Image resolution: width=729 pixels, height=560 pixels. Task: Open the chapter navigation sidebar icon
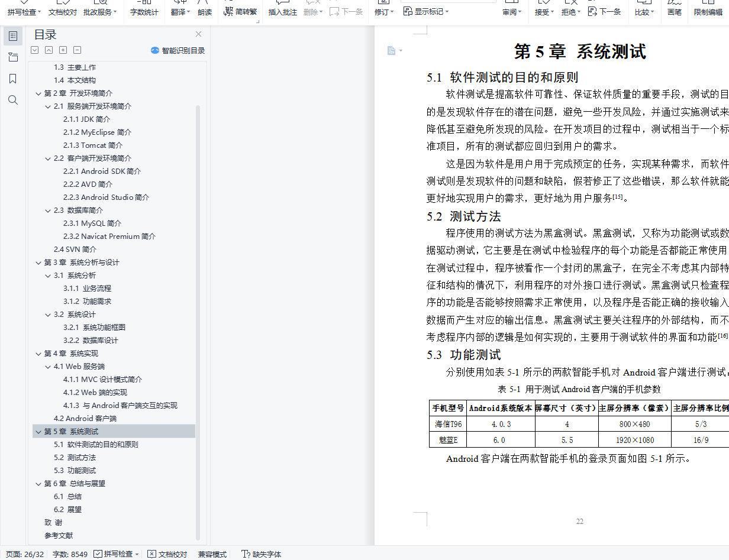coord(13,57)
